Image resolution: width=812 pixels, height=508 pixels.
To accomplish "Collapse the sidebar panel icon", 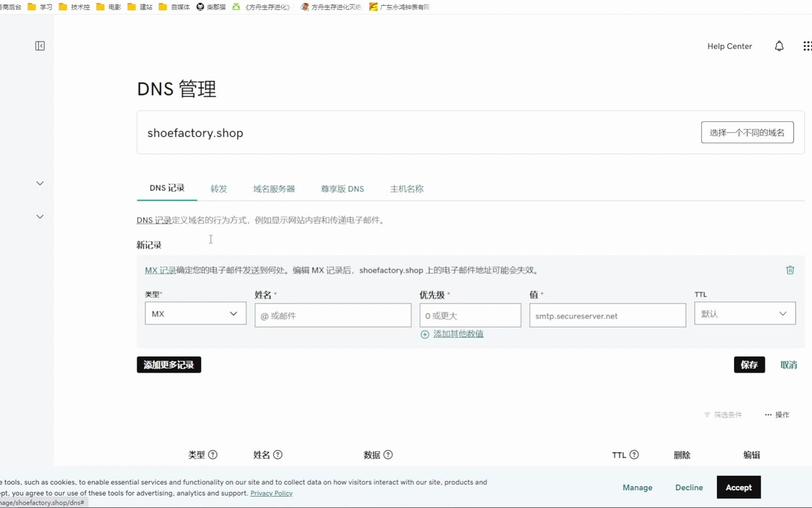I will [x=40, y=46].
